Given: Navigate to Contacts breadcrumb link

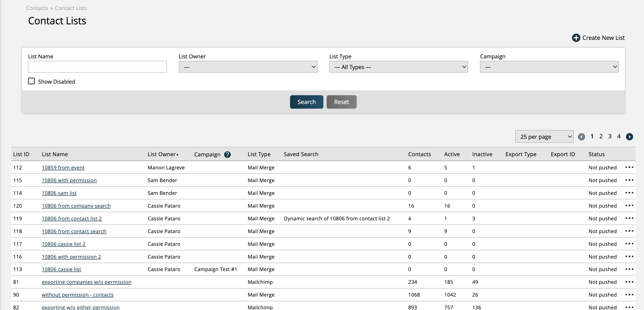Looking at the screenshot, I should click(37, 8).
